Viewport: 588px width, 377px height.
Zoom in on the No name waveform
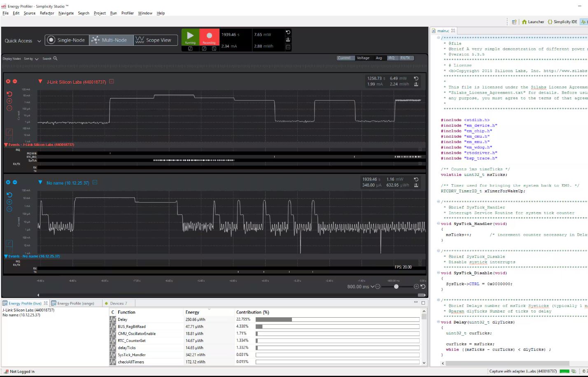[x=9, y=202]
